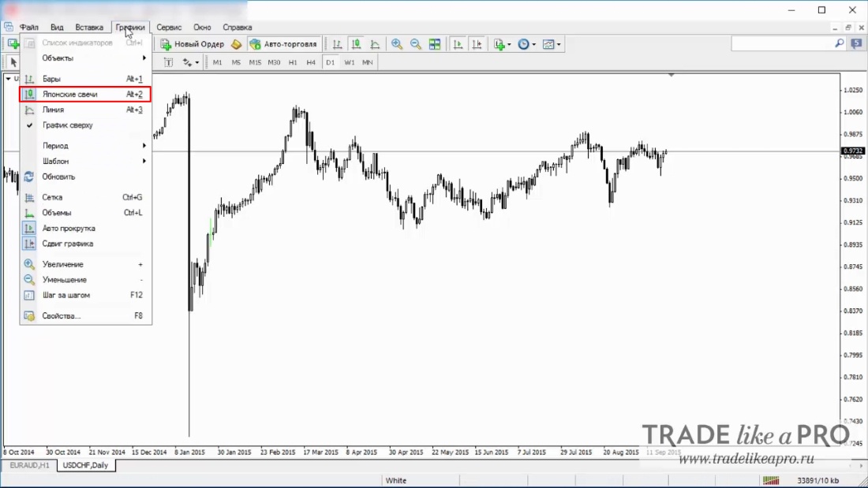Click the search input field

(x=782, y=43)
